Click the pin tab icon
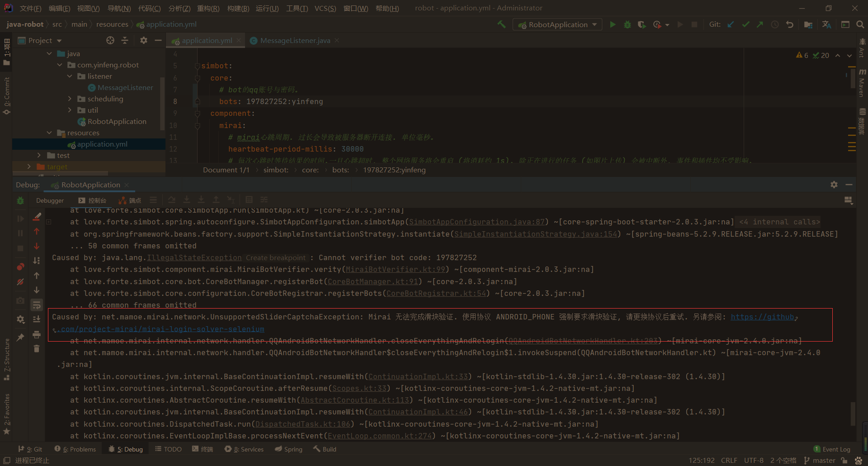868x466 pixels. tap(20, 337)
